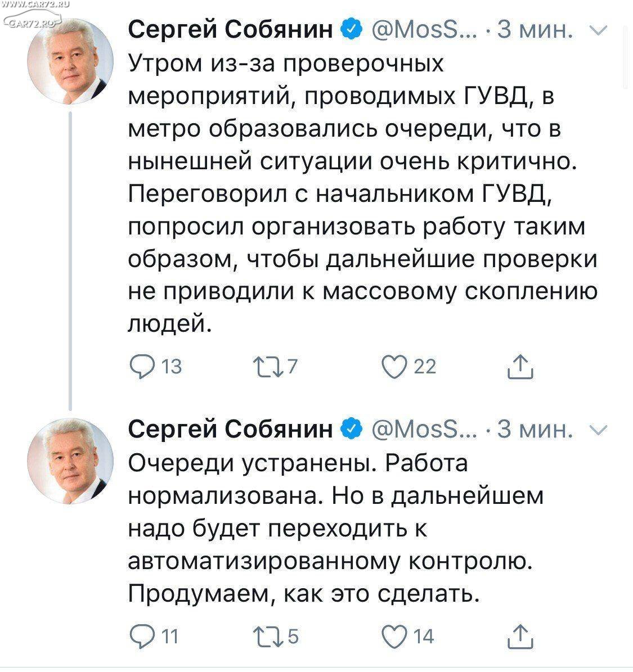Open first tweet's 3 мин. timestamp
The image size is (633, 672).
coord(535,30)
